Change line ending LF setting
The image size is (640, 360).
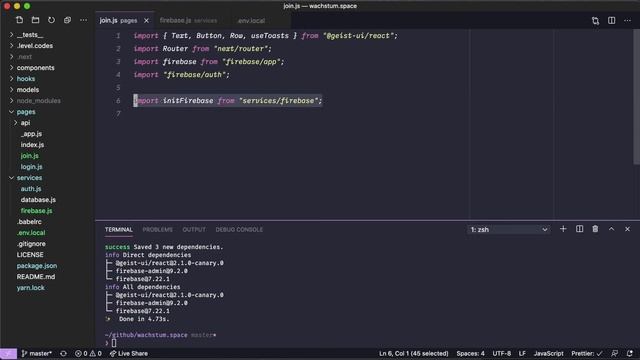[522, 353]
